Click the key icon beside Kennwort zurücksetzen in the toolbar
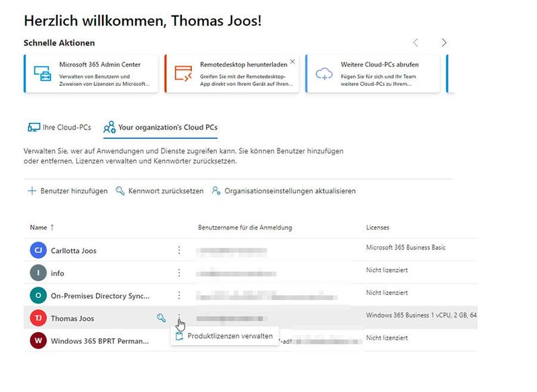The width and height of the screenshot is (537, 392). (x=120, y=191)
